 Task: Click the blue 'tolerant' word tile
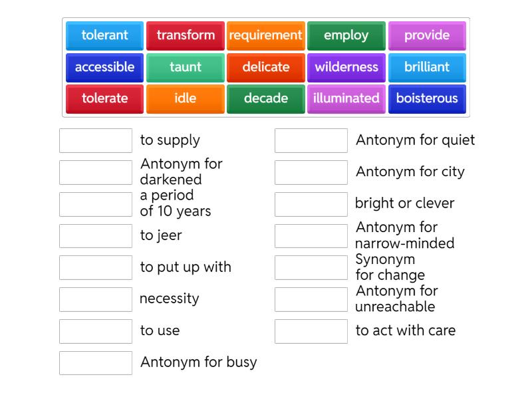click(104, 36)
